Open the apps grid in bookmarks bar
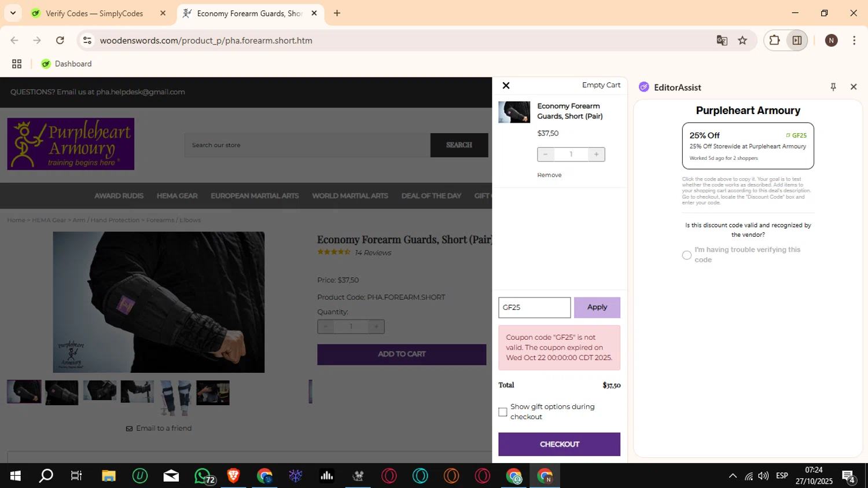 point(17,64)
